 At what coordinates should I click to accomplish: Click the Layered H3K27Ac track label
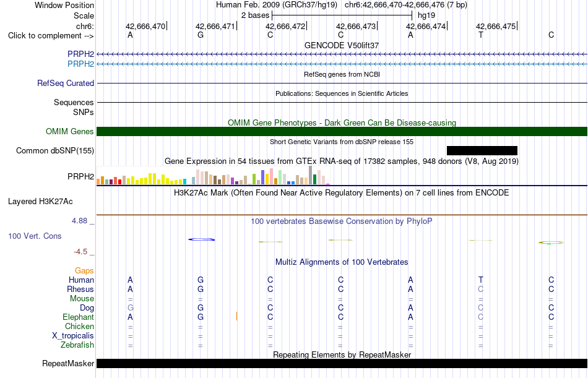[x=40, y=202]
